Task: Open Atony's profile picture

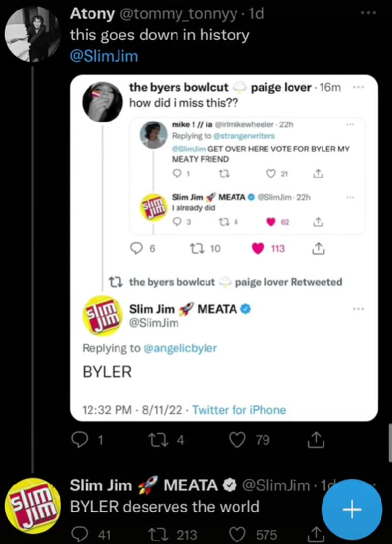Action: pyautogui.click(x=32, y=34)
